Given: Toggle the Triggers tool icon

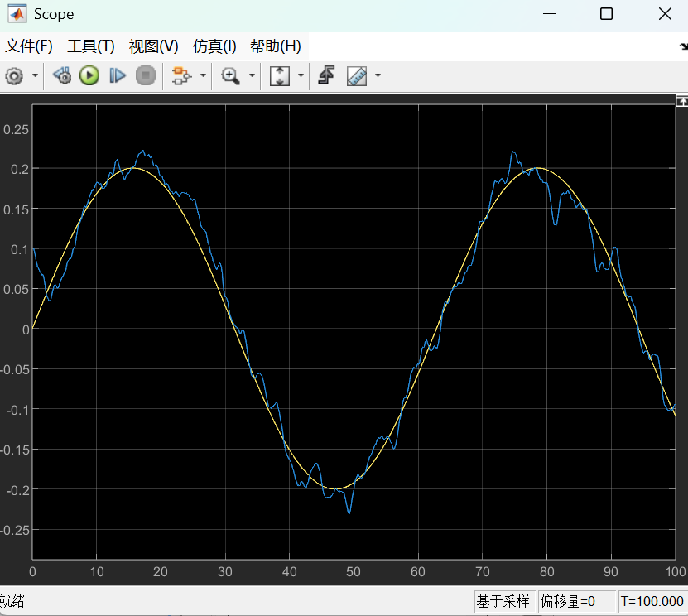Looking at the screenshot, I should (326, 76).
